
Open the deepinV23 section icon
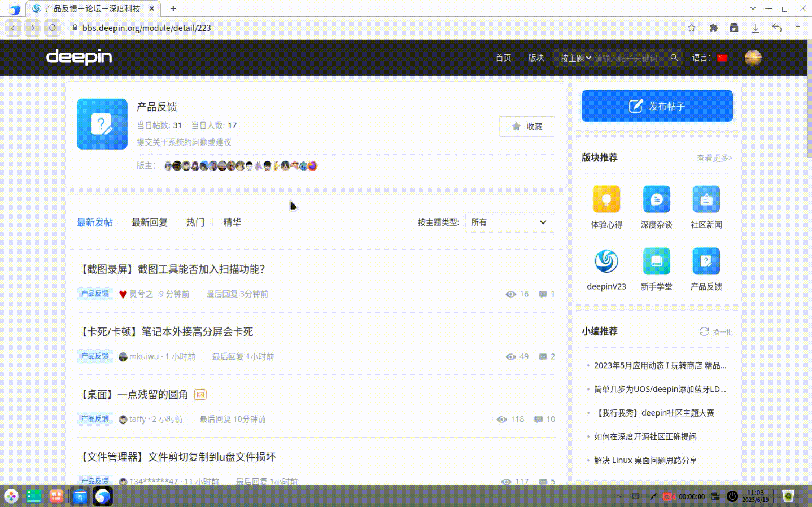click(x=606, y=261)
